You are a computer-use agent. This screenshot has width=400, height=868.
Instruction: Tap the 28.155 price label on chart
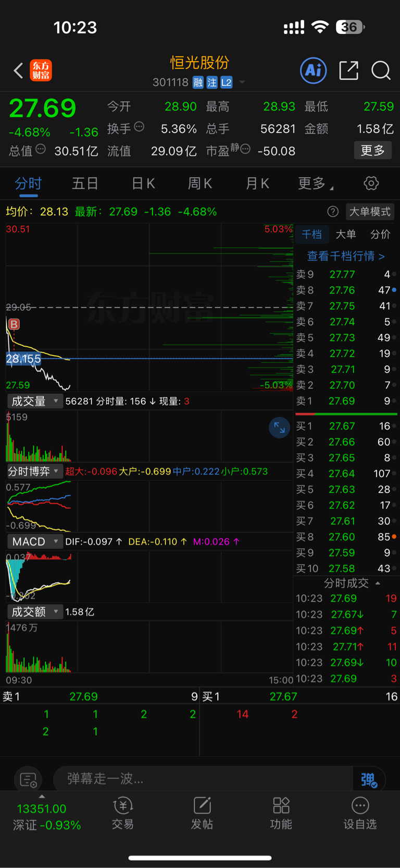point(23,359)
